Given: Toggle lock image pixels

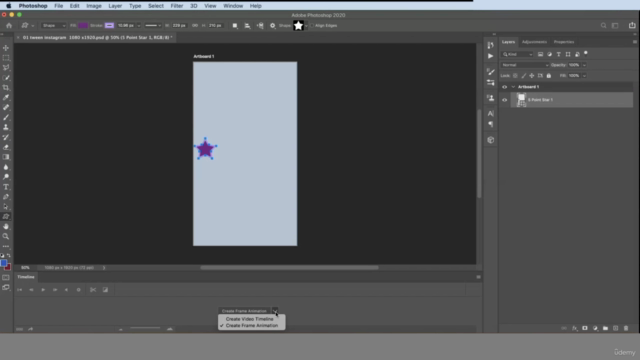Looking at the screenshot, I should 524,76.
